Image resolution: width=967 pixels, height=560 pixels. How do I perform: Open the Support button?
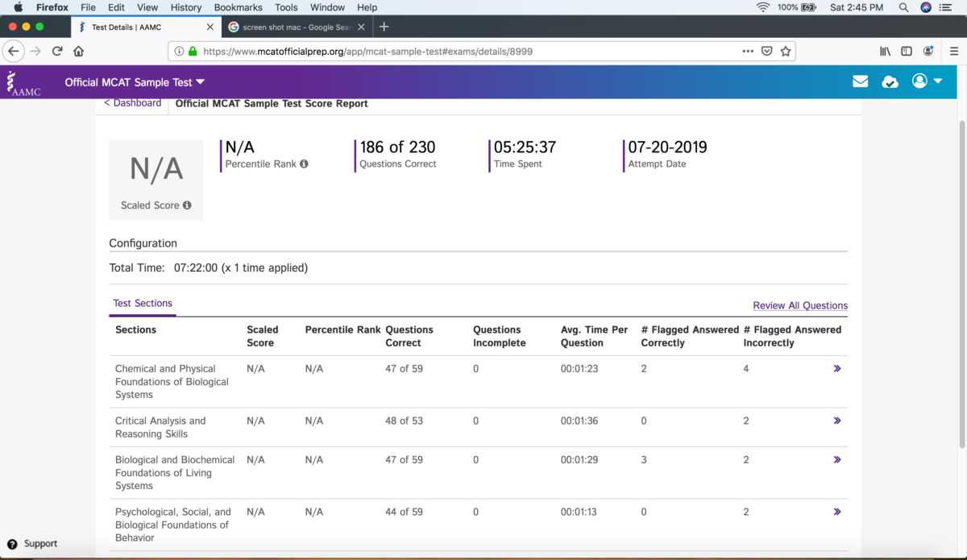click(x=32, y=544)
